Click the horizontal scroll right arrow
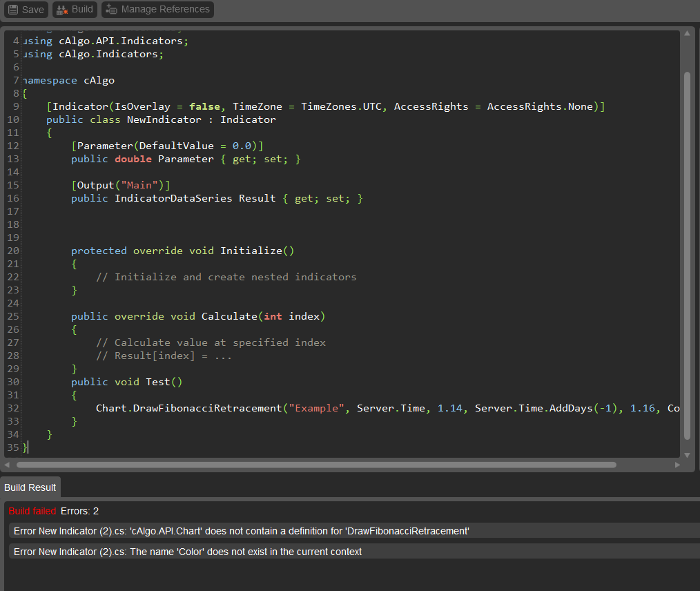The image size is (700, 591). point(677,465)
